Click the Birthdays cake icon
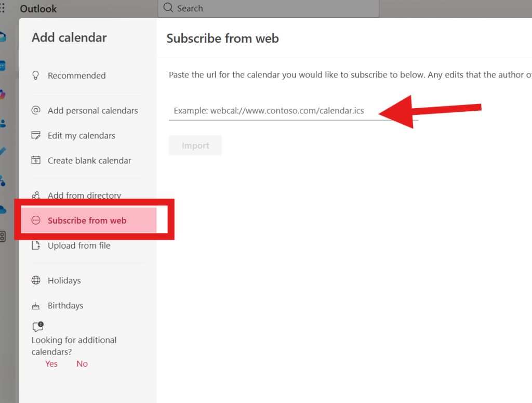The height and width of the screenshot is (403, 532). 36,306
